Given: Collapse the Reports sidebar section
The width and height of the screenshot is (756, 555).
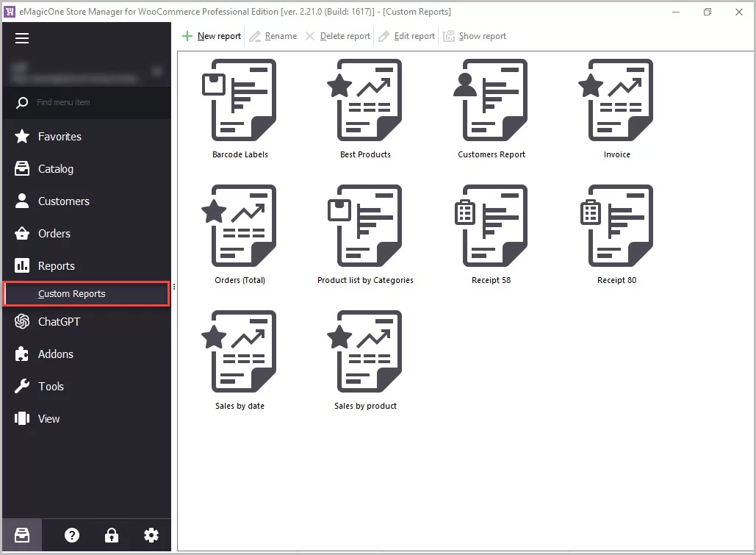Looking at the screenshot, I should point(56,266).
